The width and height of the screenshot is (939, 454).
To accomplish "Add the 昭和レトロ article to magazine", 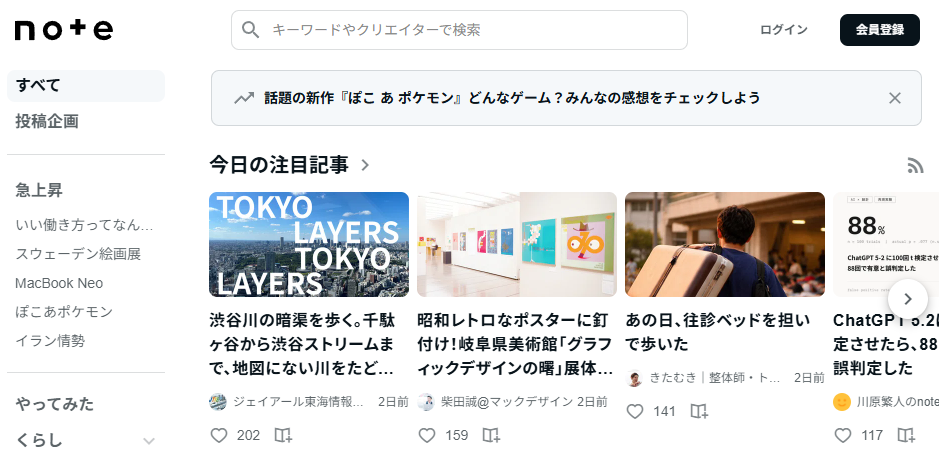I will 491,435.
